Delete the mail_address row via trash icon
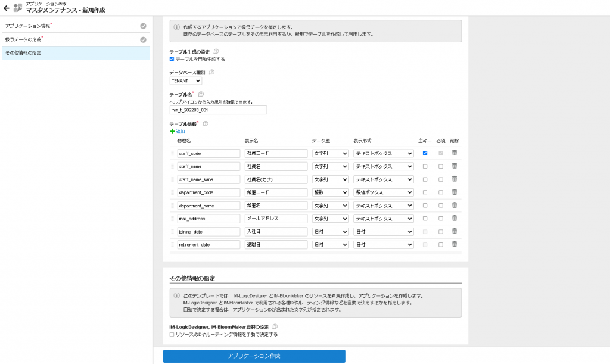This screenshot has width=610, height=364. (x=455, y=218)
